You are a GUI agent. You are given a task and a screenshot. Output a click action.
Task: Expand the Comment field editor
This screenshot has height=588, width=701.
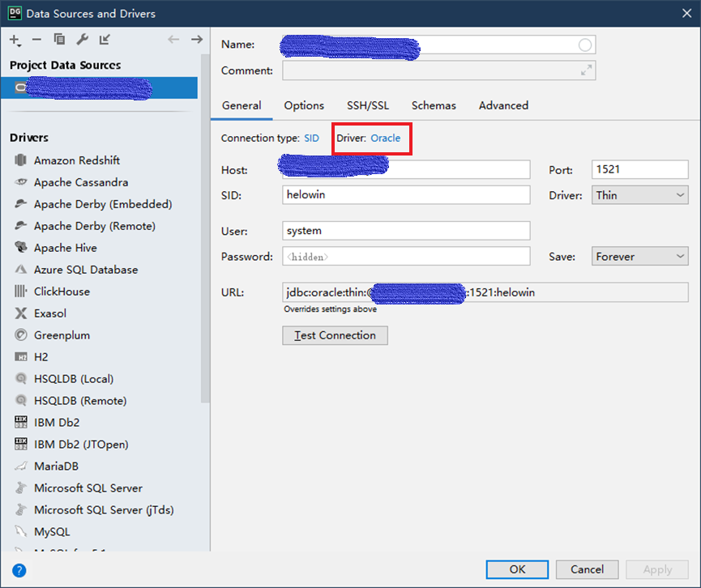[x=586, y=70]
